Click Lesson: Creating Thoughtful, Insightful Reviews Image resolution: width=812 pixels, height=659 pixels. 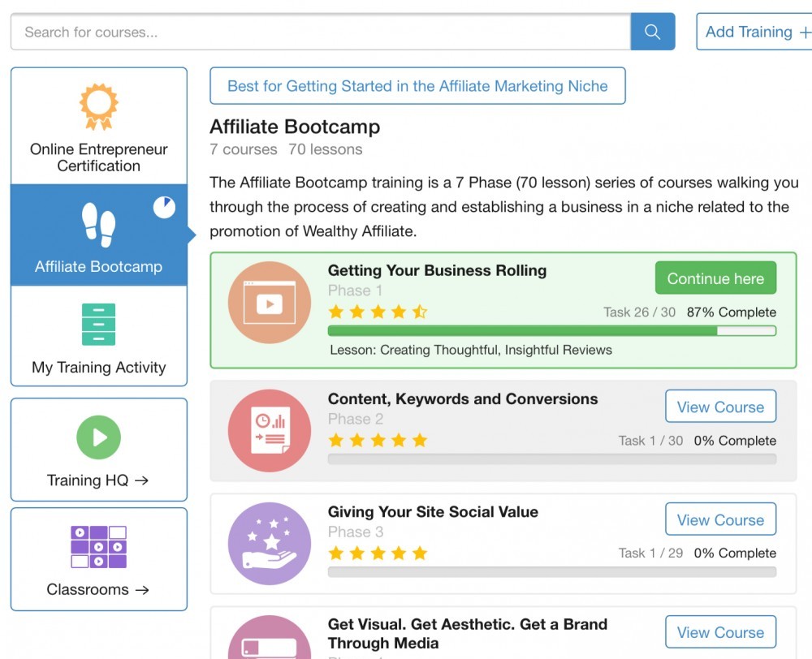(x=471, y=350)
